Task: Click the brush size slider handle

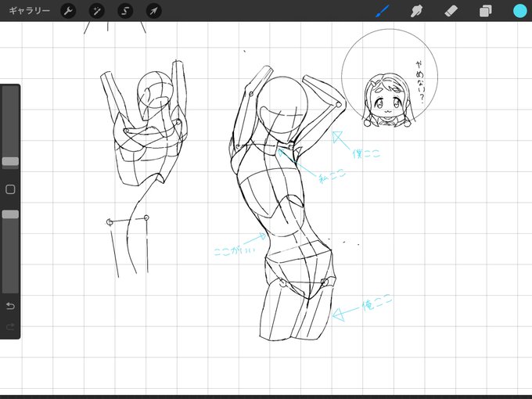Action: [10, 161]
